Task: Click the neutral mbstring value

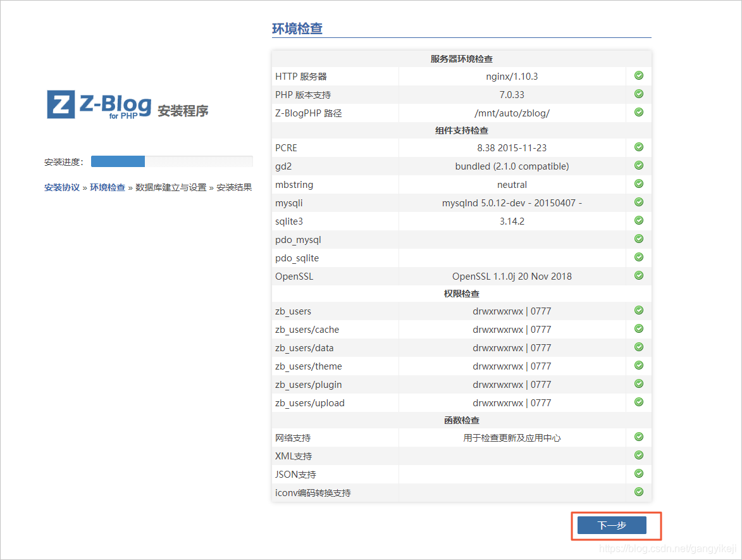Action: (512, 185)
